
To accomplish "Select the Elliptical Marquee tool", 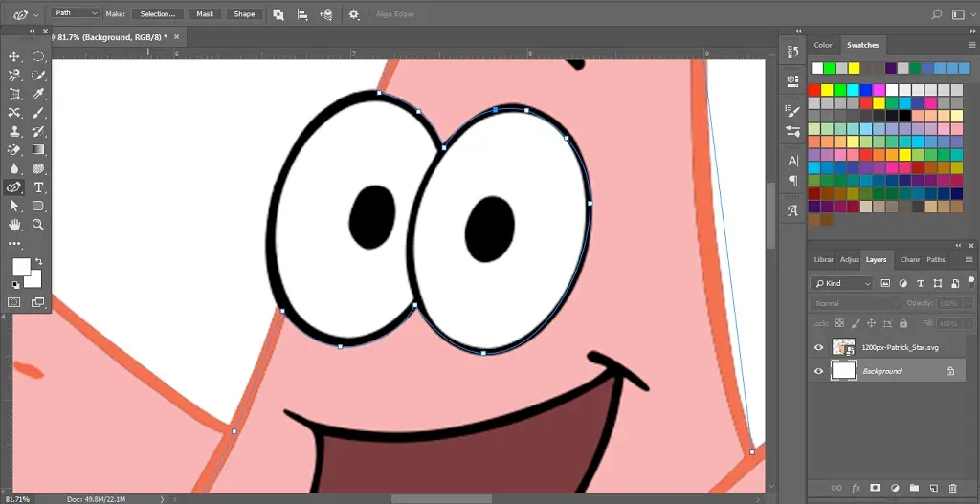I will (x=38, y=56).
